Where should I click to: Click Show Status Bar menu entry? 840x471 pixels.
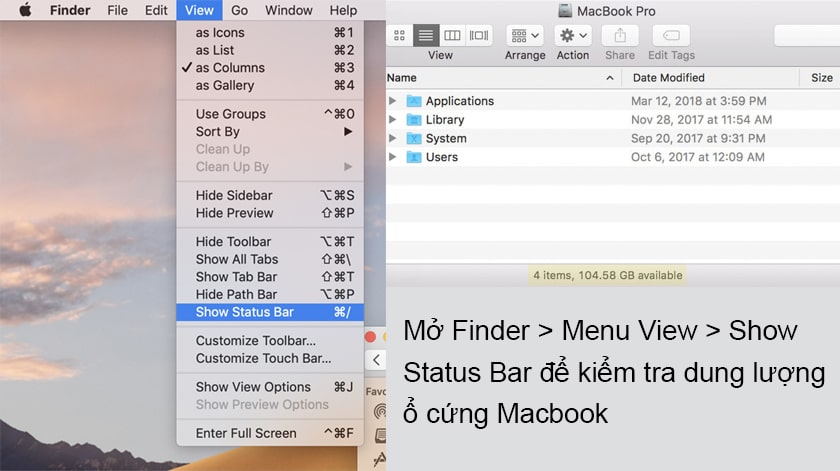point(270,312)
